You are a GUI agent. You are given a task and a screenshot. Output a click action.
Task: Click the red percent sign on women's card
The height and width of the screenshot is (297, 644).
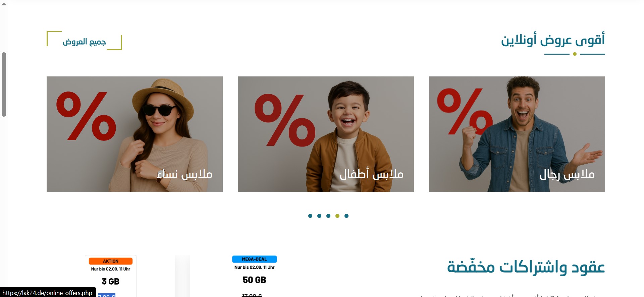pos(87,116)
